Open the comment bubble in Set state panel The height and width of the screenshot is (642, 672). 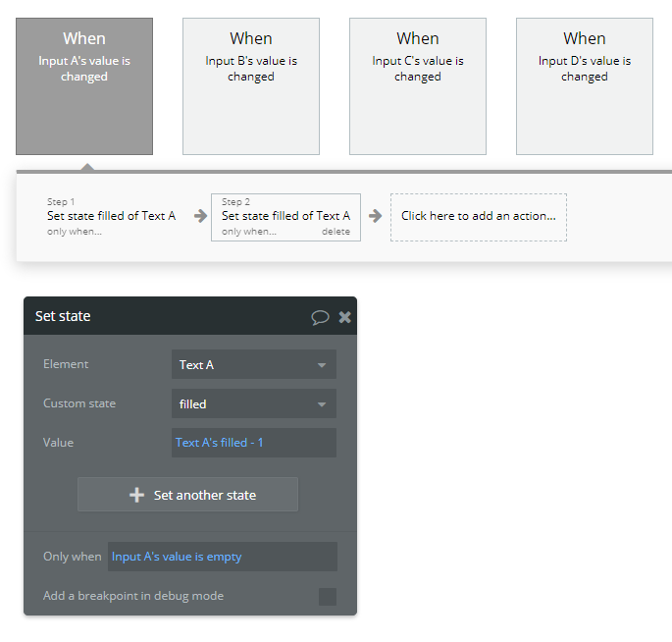320,317
